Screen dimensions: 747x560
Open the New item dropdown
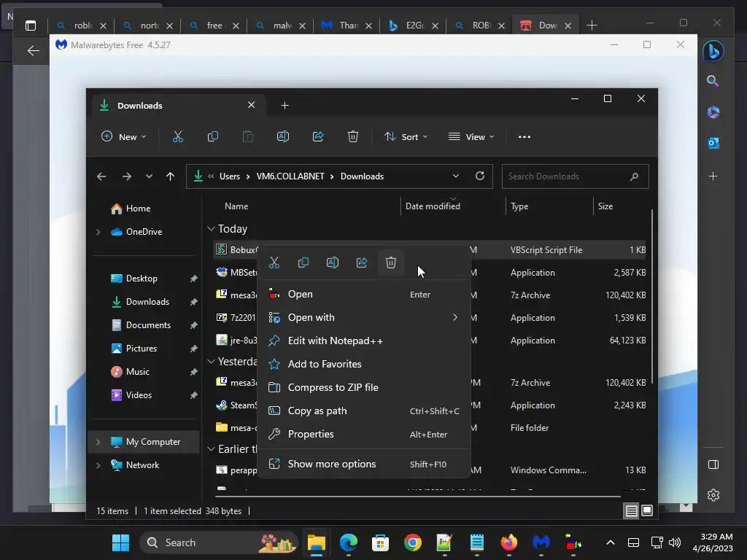coord(124,136)
